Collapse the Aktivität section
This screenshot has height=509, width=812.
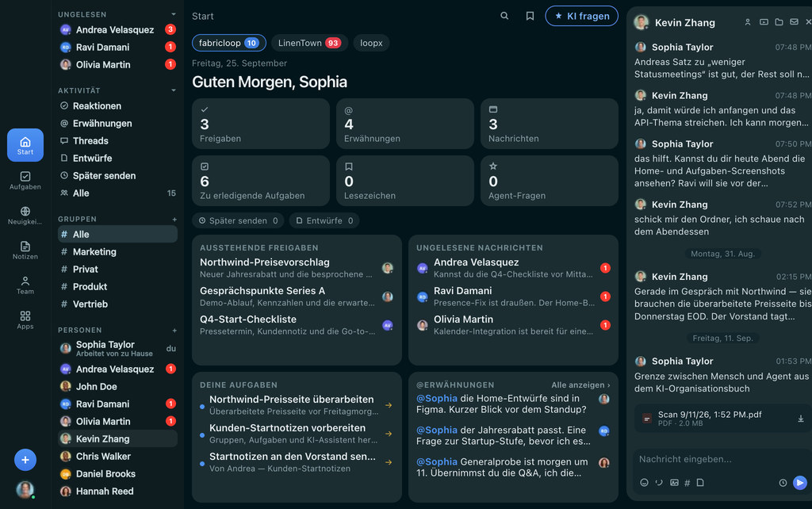[174, 90]
